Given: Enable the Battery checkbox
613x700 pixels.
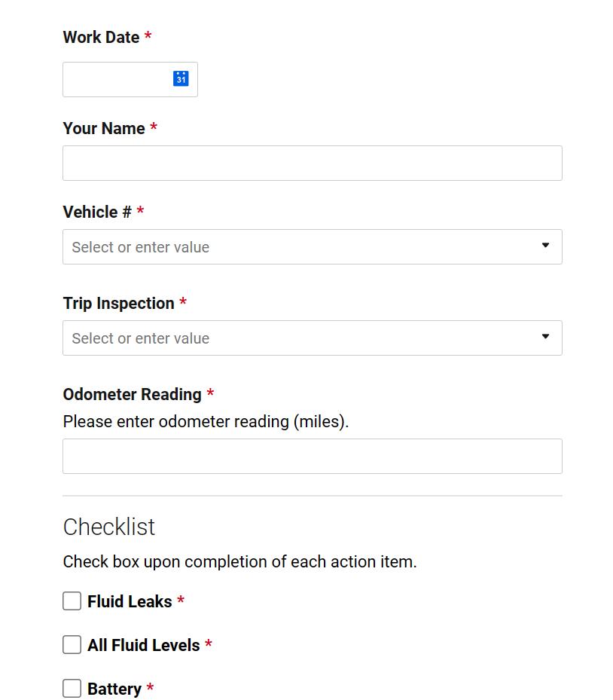Looking at the screenshot, I should click(72, 689).
